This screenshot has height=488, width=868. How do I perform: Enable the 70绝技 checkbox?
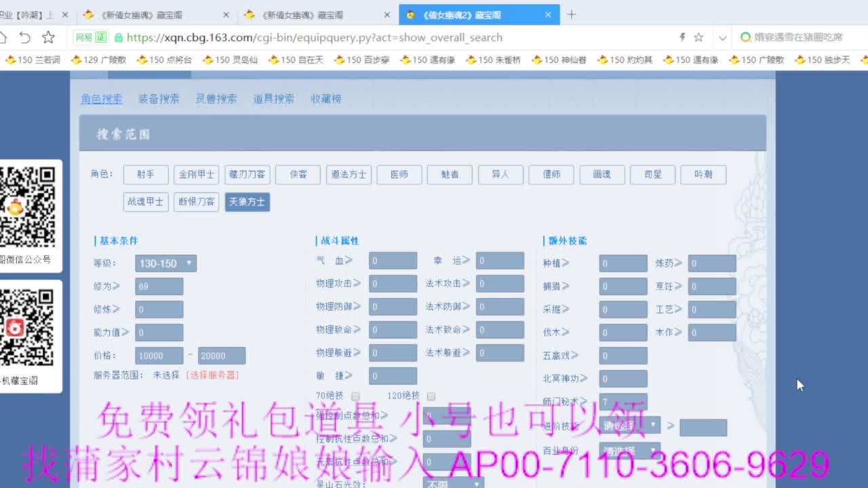point(356,395)
